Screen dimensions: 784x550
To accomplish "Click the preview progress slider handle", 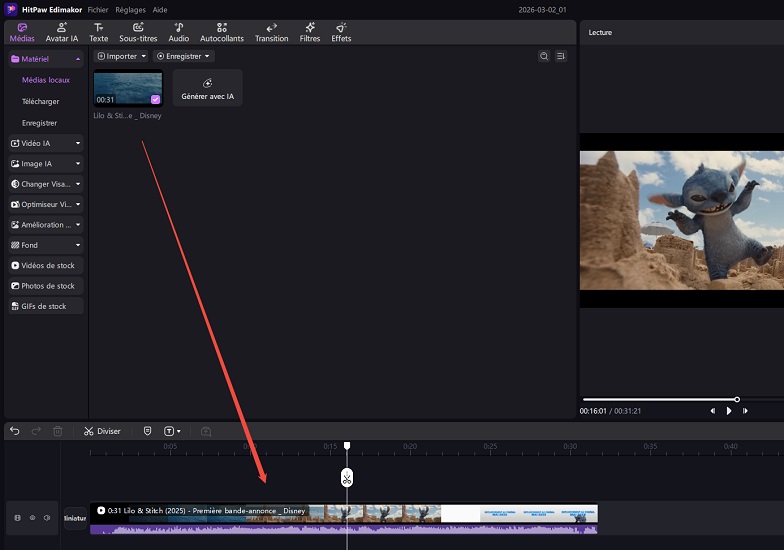I will coord(737,400).
